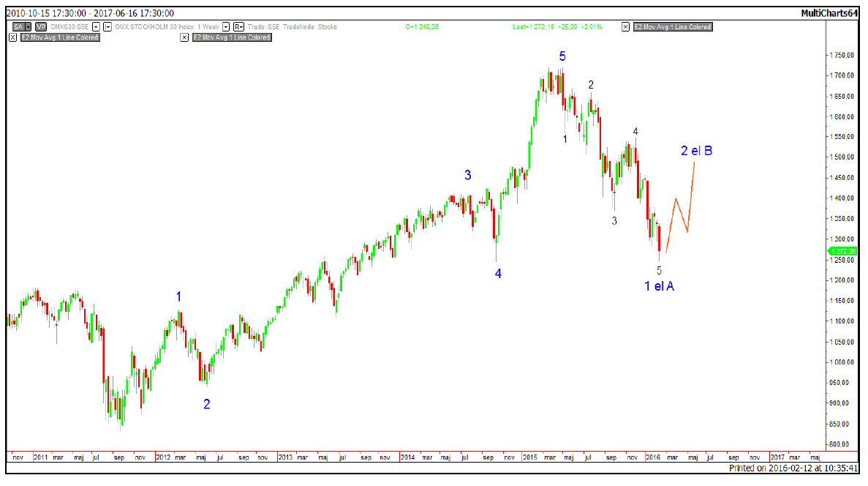Toggle X box of Mov Avg below 1 Week

click(x=184, y=37)
